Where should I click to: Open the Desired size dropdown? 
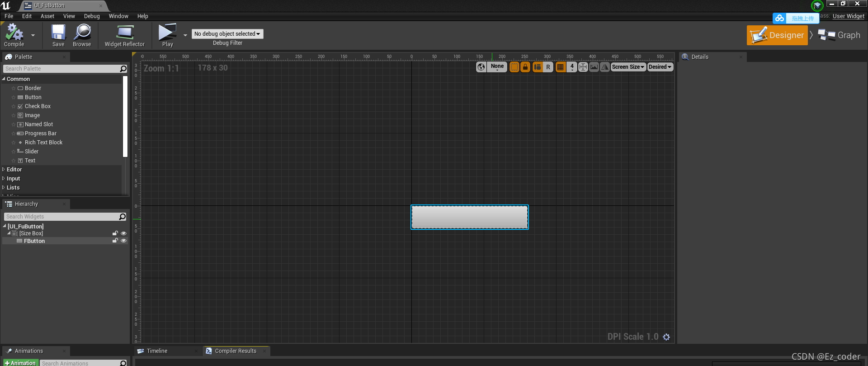coord(660,67)
